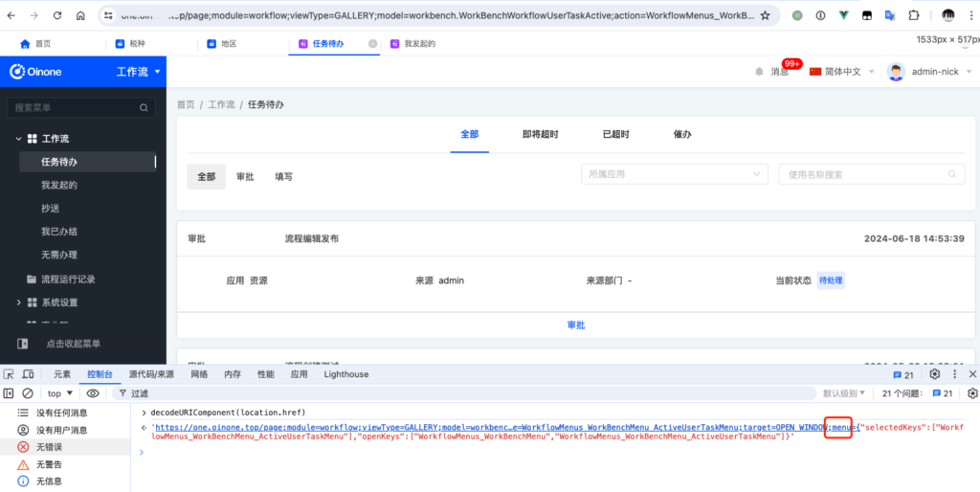The width and height of the screenshot is (980, 492).
Task: Click the search icon in menu search
Action: (x=144, y=107)
